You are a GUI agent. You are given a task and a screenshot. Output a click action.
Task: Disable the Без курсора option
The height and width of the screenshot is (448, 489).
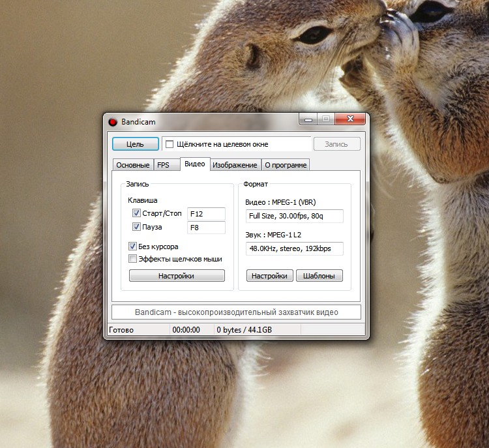(132, 246)
